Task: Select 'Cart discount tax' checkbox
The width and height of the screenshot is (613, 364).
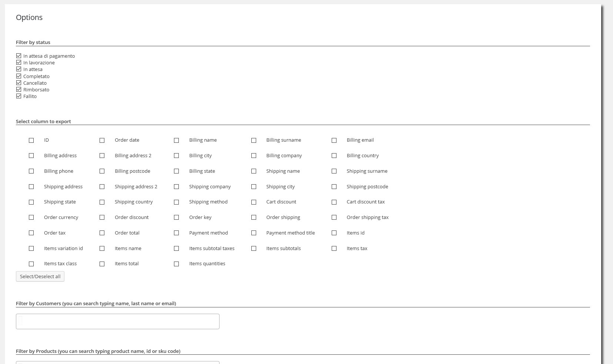Action: [334, 202]
